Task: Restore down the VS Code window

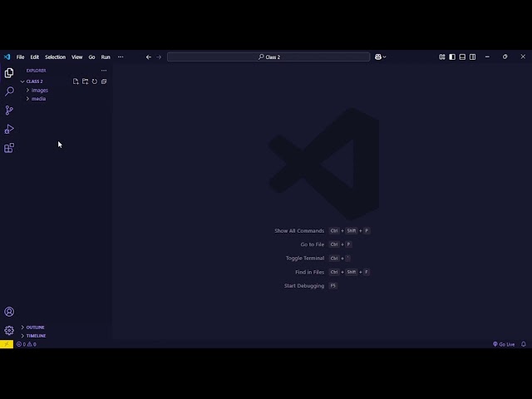Action: [505, 57]
